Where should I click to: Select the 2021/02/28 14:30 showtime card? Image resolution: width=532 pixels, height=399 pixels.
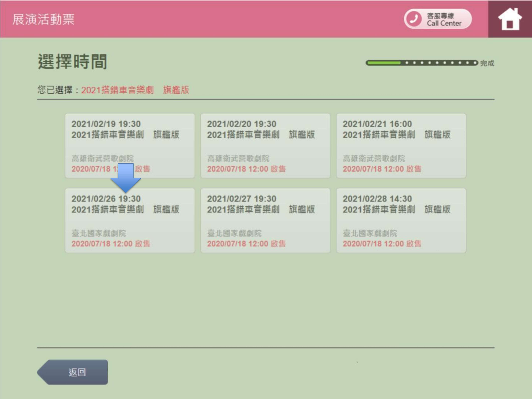(x=401, y=221)
